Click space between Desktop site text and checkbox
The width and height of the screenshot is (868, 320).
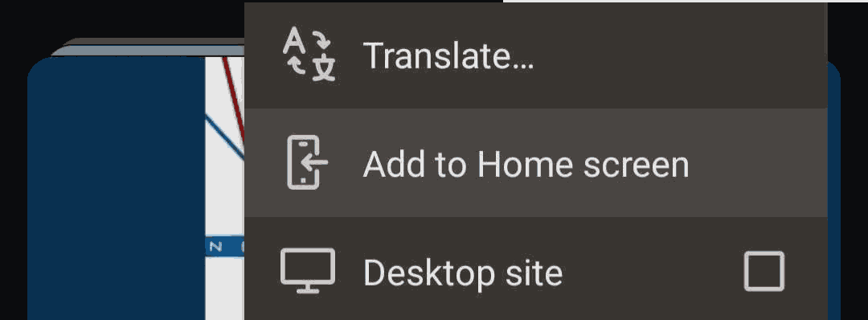coord(653,273)
